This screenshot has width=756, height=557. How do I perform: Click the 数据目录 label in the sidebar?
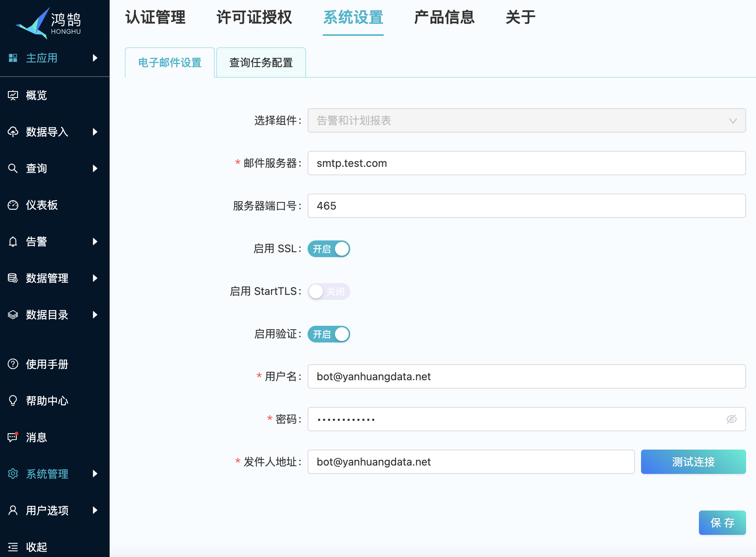[x=47, y=315]
